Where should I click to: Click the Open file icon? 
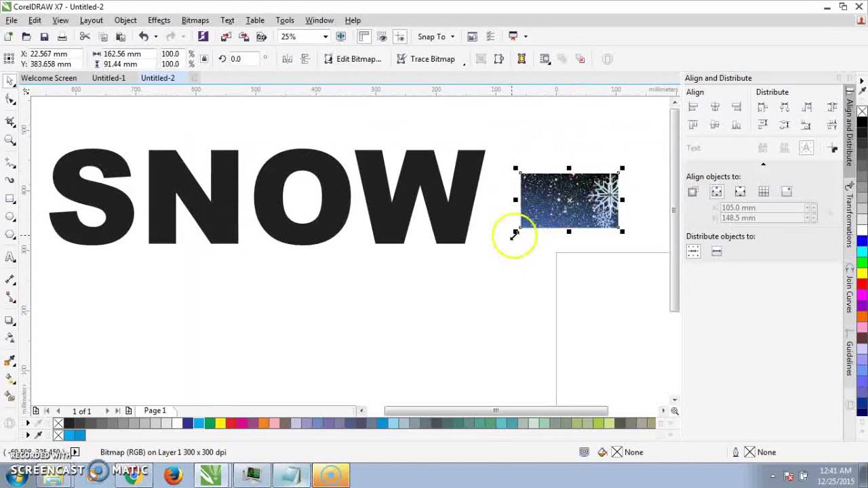(x=26, y=37)
